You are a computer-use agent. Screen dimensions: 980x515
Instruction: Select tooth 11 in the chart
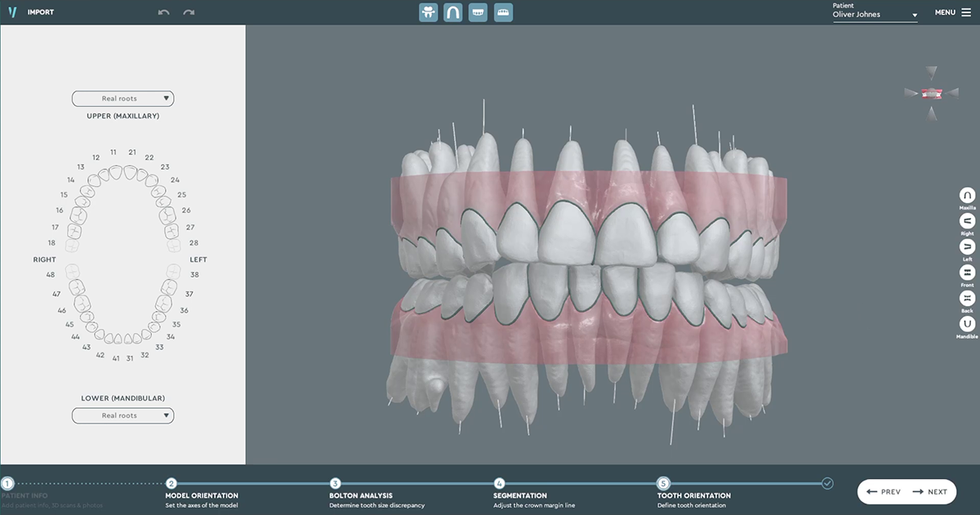[x=116, y=171]
